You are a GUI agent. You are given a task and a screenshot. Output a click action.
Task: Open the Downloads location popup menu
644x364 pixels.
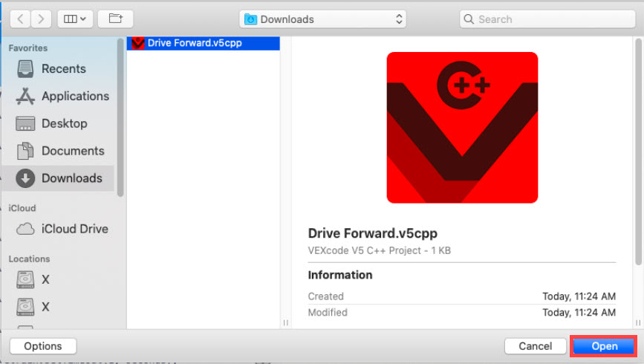[x=323, y=19]
